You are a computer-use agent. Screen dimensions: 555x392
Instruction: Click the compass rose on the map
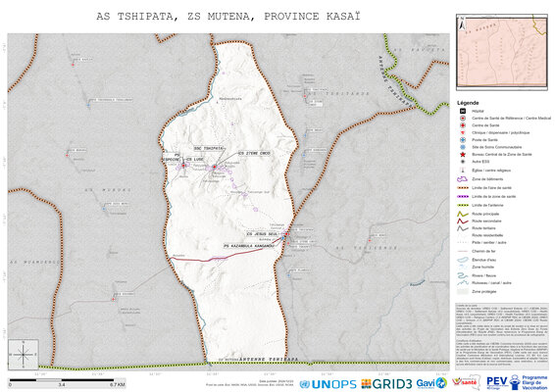click(x=24, y=355)
